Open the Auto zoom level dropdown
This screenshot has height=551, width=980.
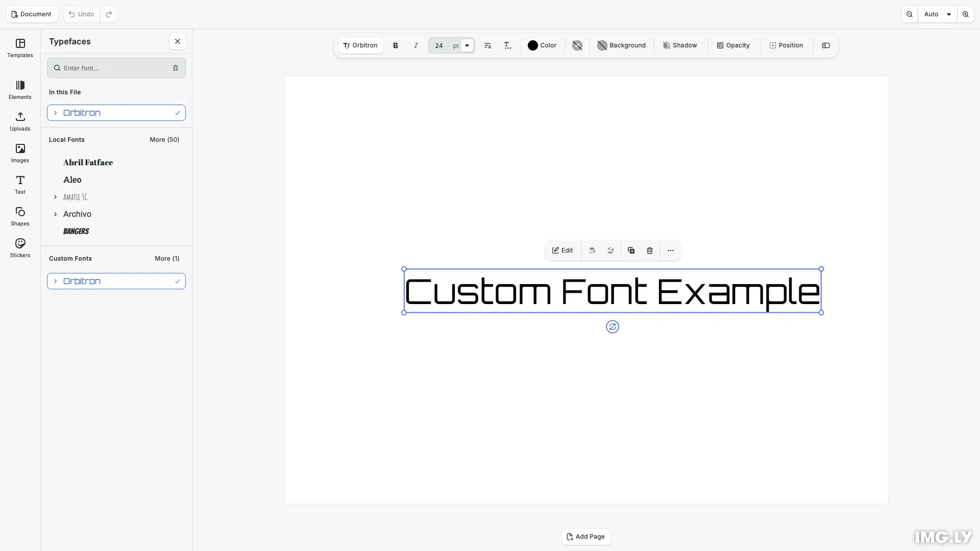point(938,14)
